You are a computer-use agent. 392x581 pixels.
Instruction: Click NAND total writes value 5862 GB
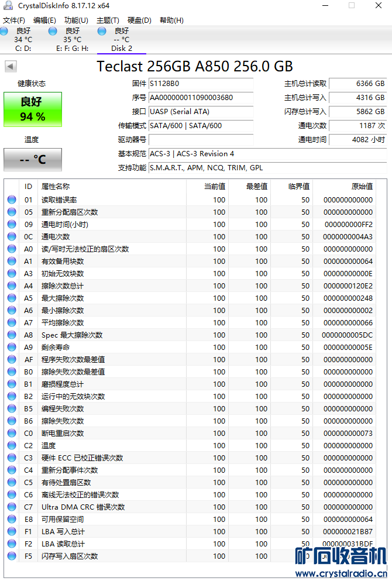click(x=358, y=112)
